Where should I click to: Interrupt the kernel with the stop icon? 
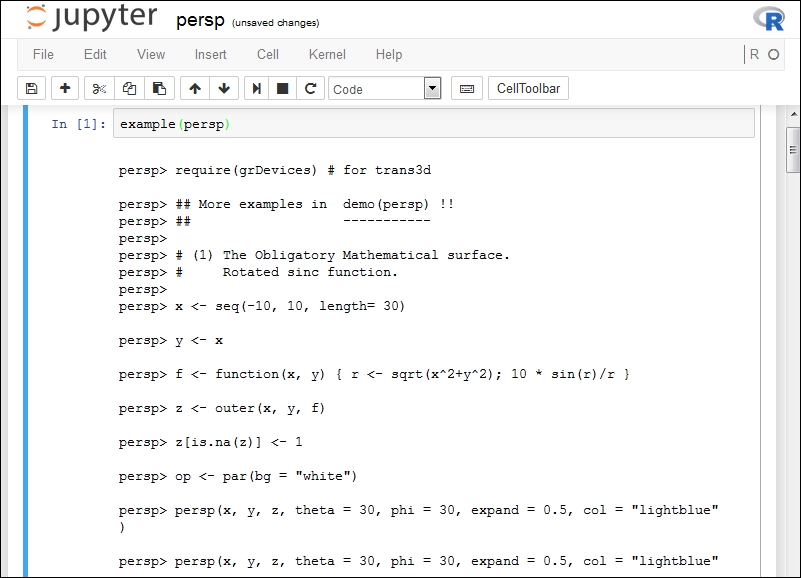click(x=282, y=88)
